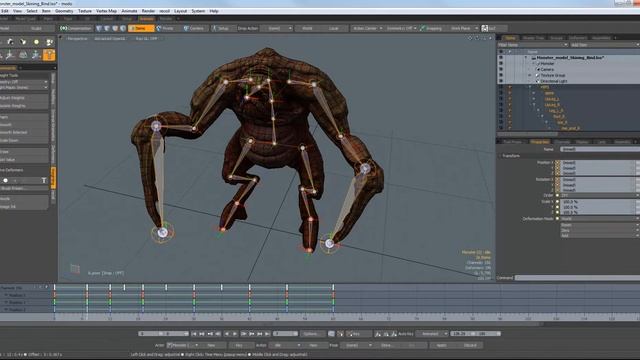Click the first key-channel icon beside Auto Key
The image size is (640, 360).
coord(378,334)
